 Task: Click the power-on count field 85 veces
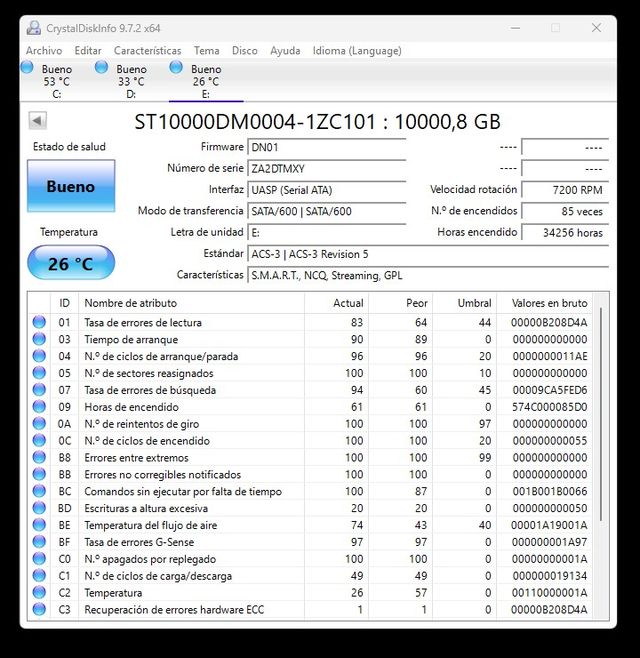(565, 211)
